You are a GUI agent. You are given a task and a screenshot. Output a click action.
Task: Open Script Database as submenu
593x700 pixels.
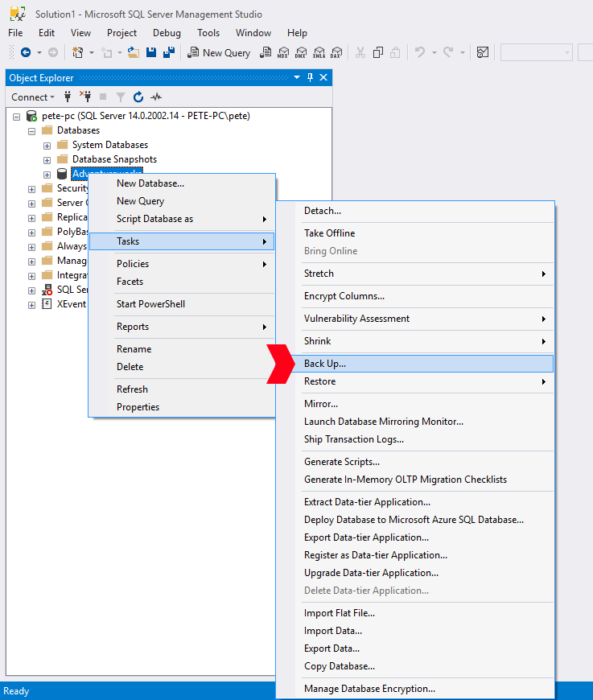(x=182, y=219)
